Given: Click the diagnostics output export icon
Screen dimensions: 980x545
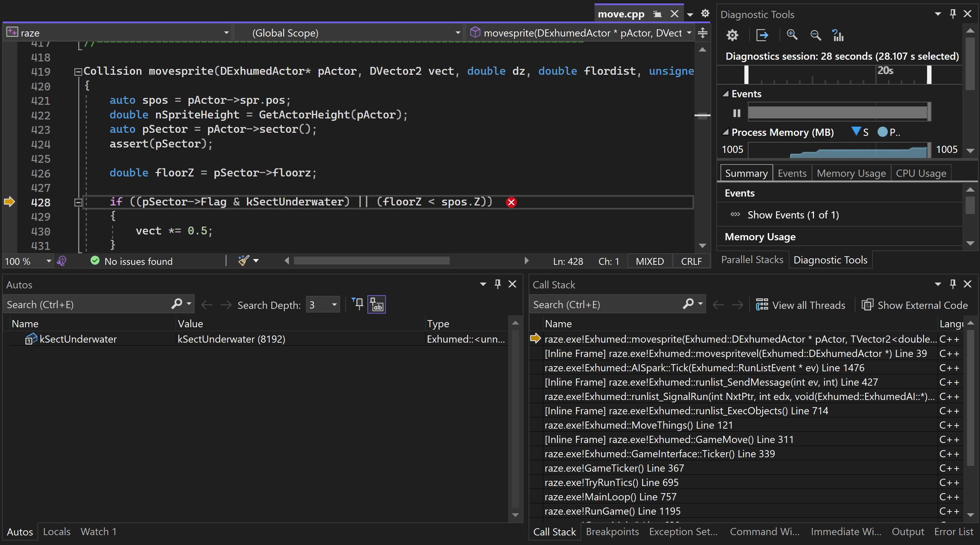Looking at the screenshot, I should [762, 35].
